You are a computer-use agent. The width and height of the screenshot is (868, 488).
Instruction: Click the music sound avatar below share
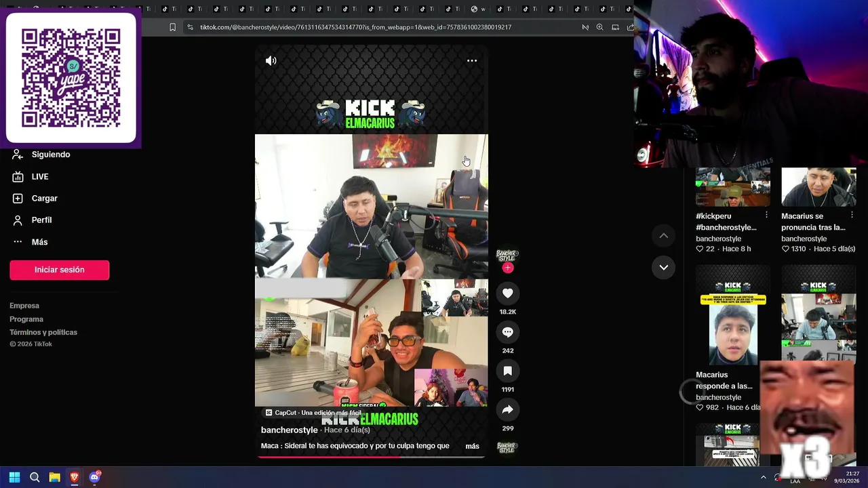[507, 448]
